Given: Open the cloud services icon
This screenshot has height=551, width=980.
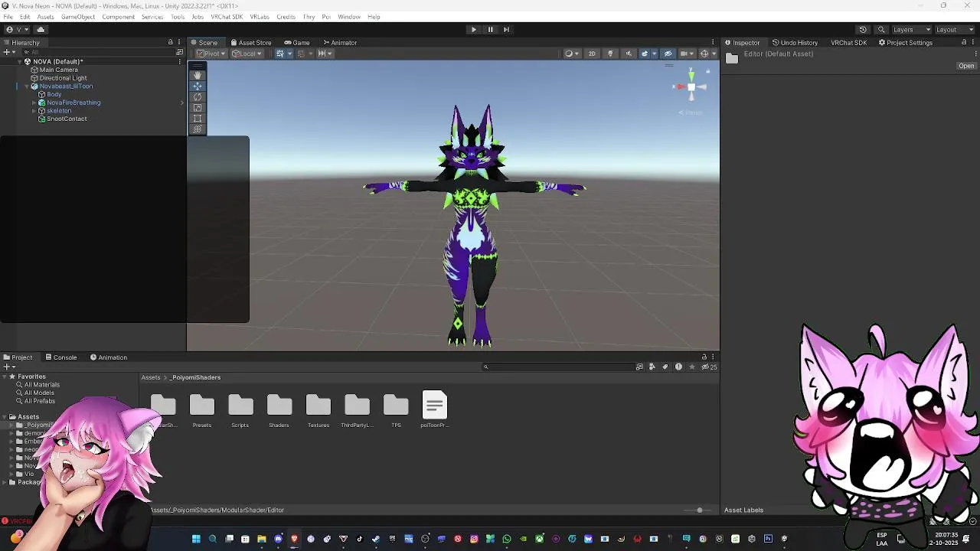Looking at the screenshot, I should point(41,29).
